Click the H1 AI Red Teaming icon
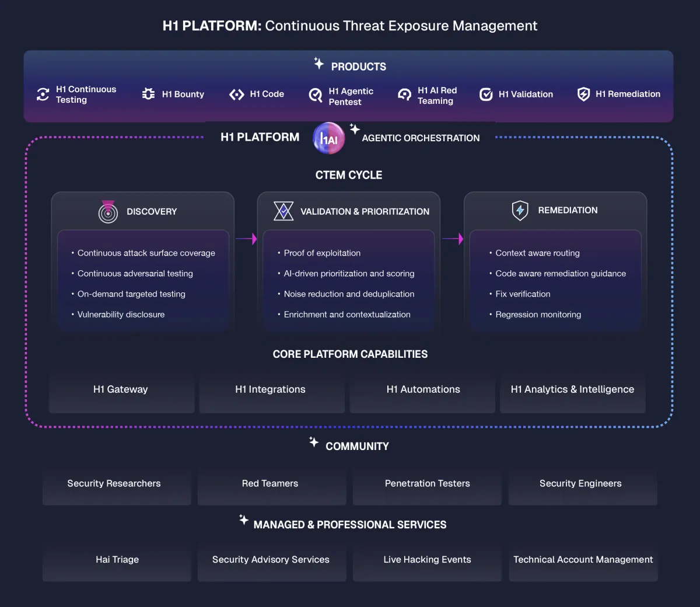 point(404,95)
